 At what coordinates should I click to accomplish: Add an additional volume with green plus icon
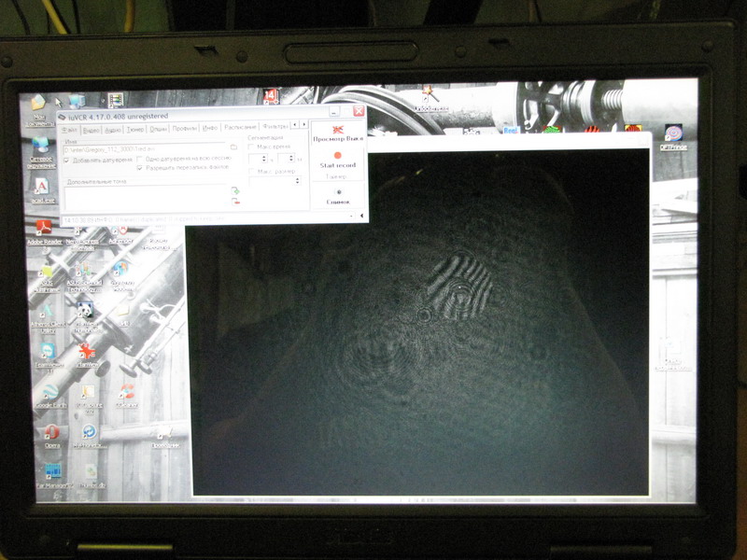tap(235, 190)
